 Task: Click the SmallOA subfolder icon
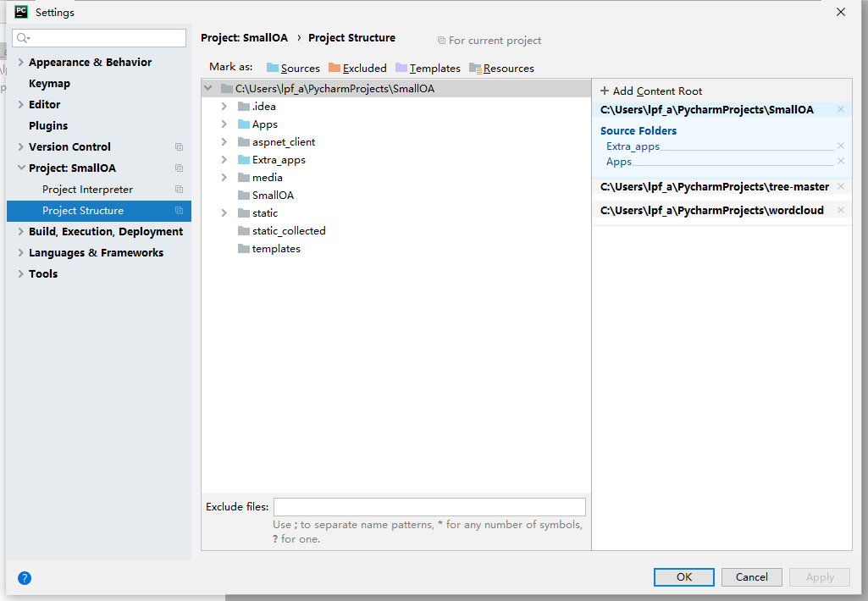pos(244,195)
